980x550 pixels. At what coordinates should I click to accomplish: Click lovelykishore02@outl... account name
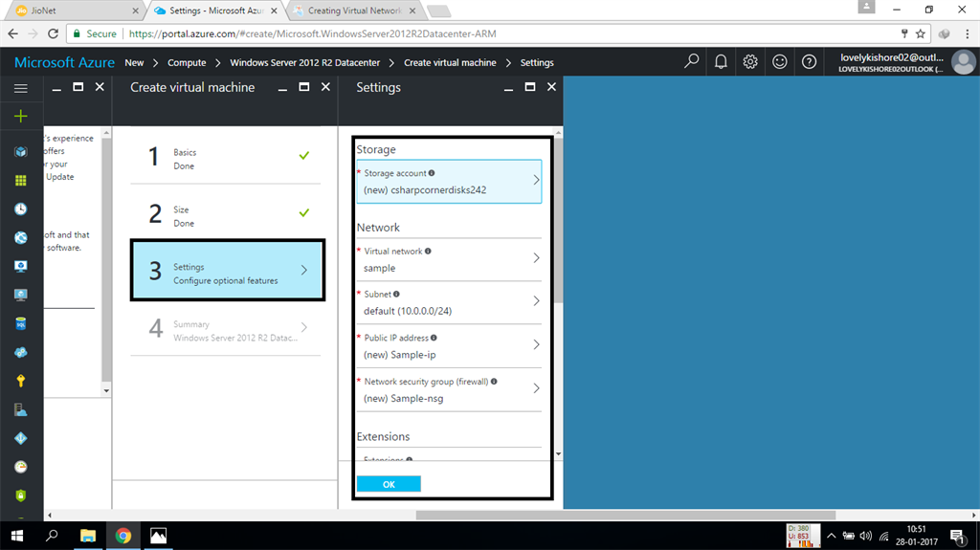tap(892, 57)
